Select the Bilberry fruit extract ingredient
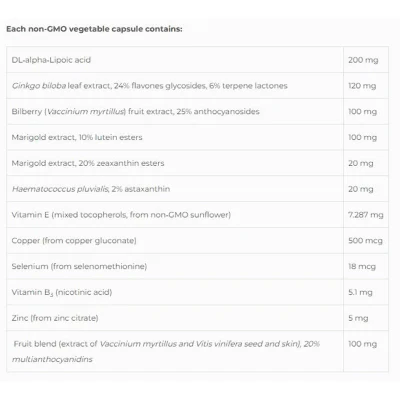 coord(135,112)
